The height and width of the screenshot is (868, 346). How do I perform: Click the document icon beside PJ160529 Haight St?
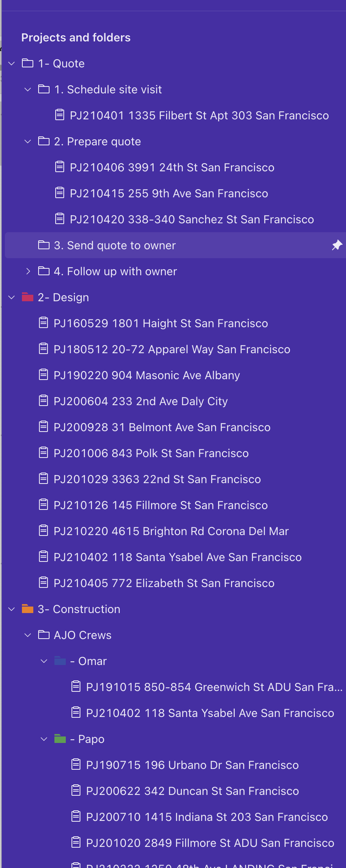(43, 323)
